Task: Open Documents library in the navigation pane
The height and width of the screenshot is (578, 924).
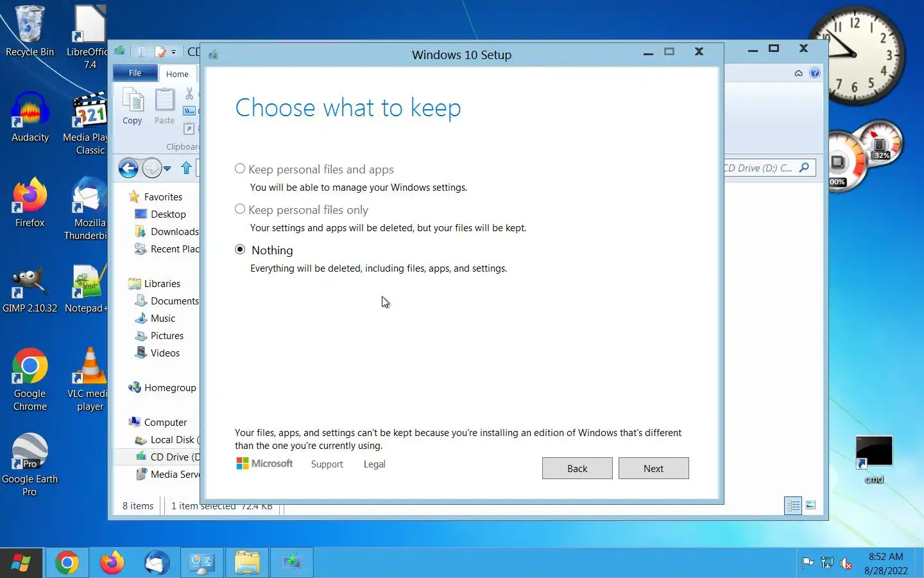Action: point(167,301)
